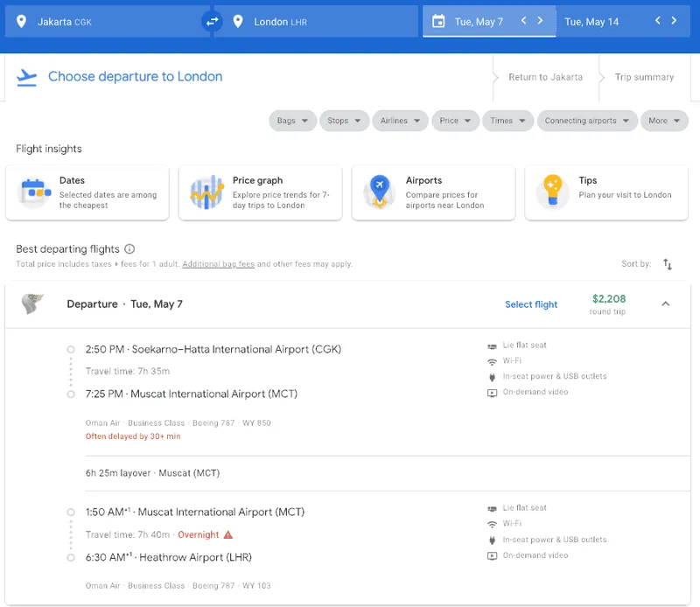Screen dimensions: 700x607
Task: Move return date one day earlier
Action: pyautogui.click(x=658, y=20)
